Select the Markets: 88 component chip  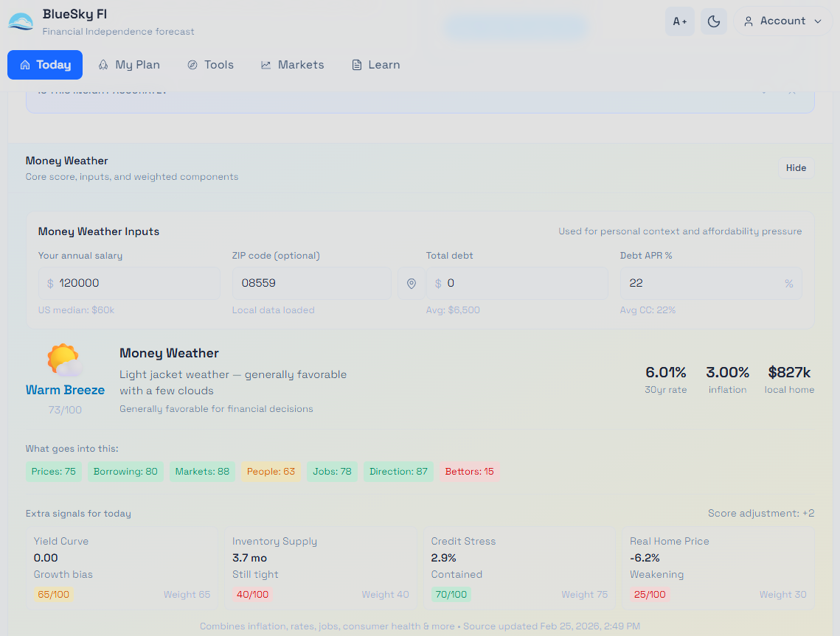click(x=202, y=471)
